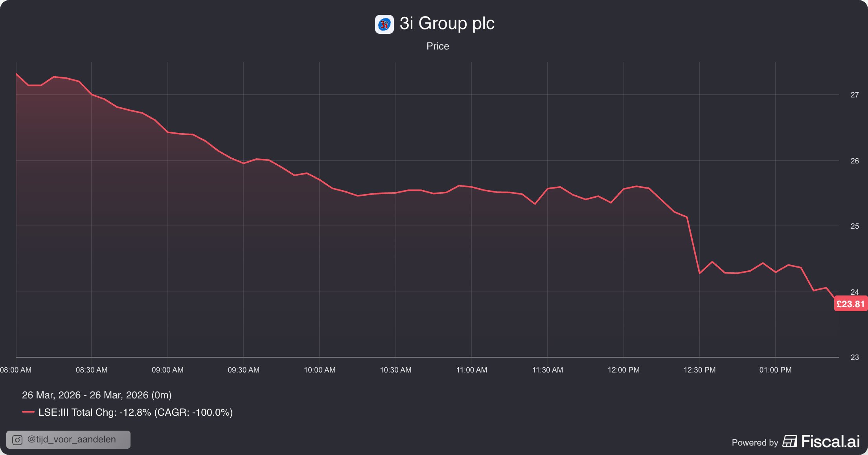Click the red LSE:III legend line swatch
Image resolution: width=868 pixels, height=455 pixels.
[28, 412]
